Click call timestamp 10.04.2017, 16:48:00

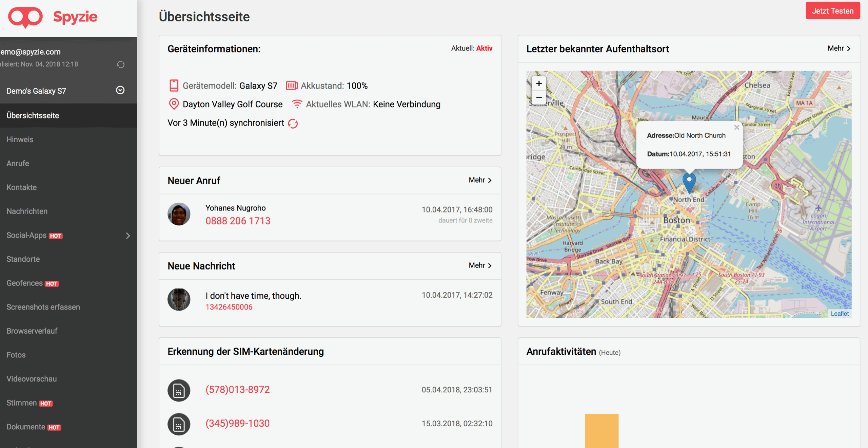click(x=457, y=210)
